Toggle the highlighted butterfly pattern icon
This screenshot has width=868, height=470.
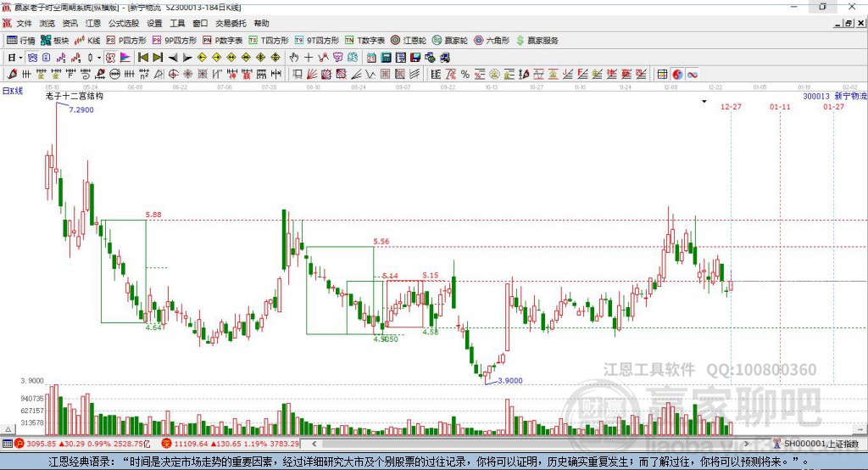[x=33, y=58]
